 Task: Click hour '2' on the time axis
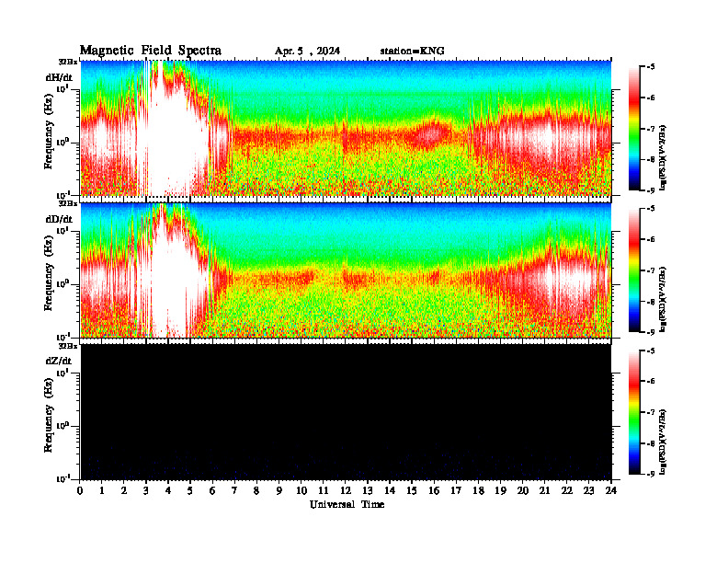pos(124,490)
